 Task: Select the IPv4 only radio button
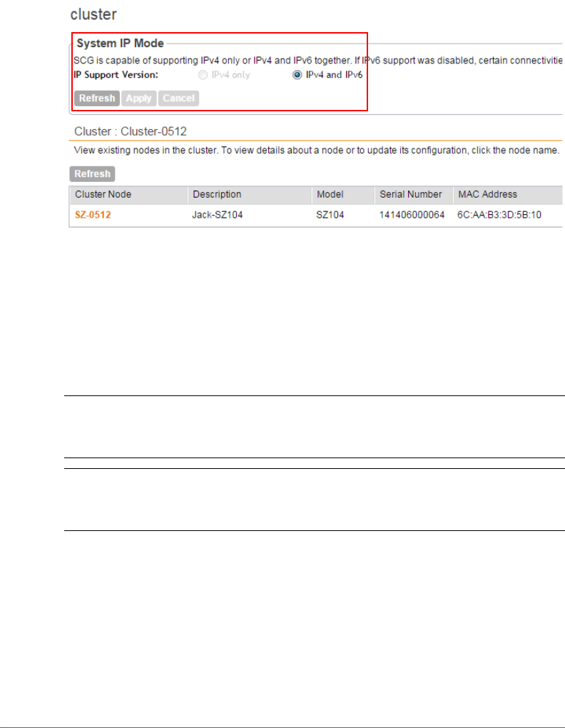click(203, 75)
